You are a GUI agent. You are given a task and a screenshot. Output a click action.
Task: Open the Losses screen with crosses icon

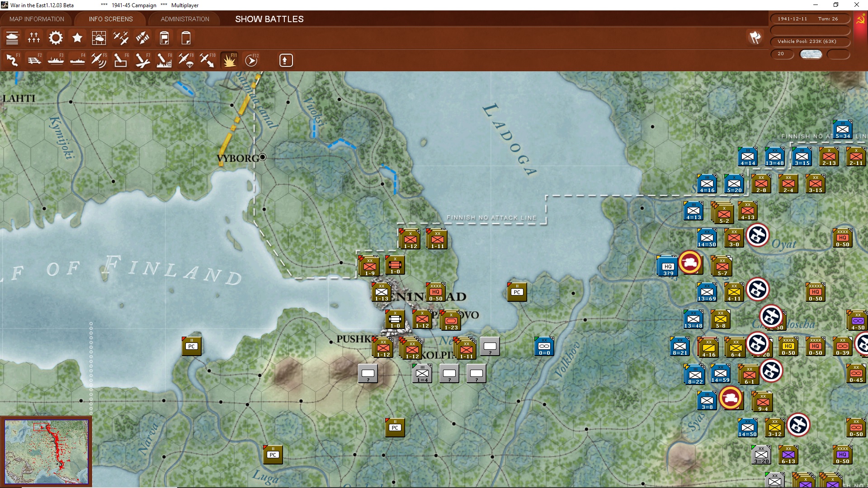(x=34, y=38)
